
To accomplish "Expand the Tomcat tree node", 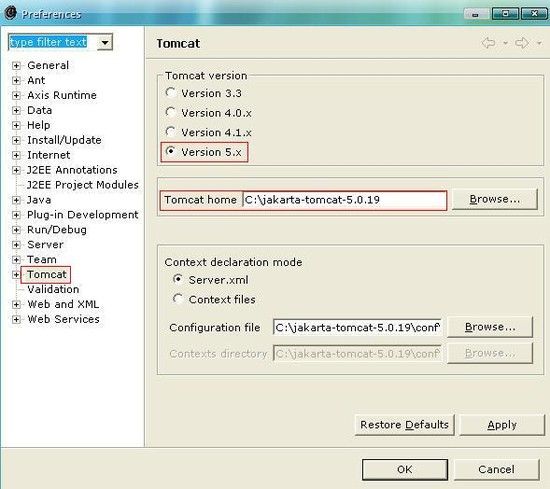I will click(16, 274).
